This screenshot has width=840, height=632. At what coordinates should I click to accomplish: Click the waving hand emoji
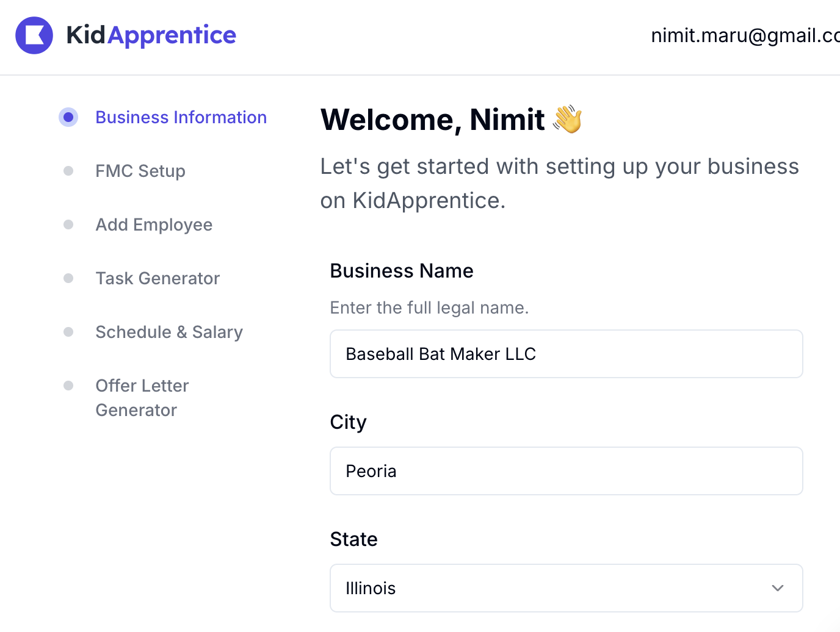(568, 119)
